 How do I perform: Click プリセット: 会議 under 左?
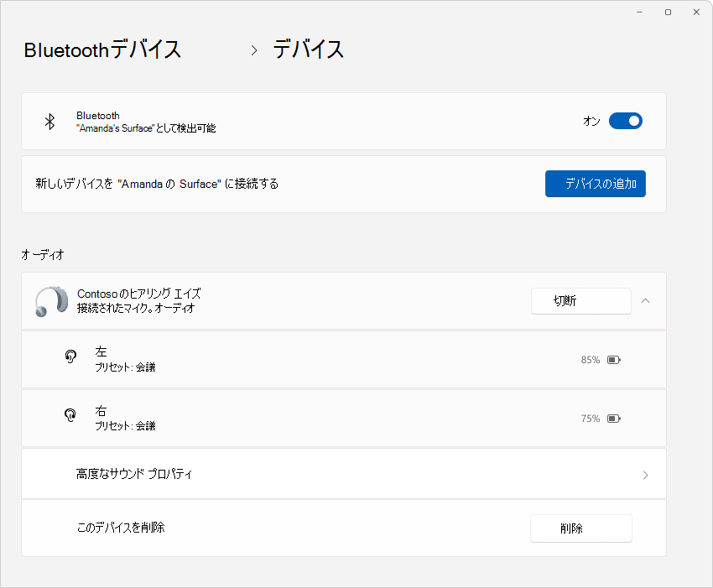[x=125, y=367]
